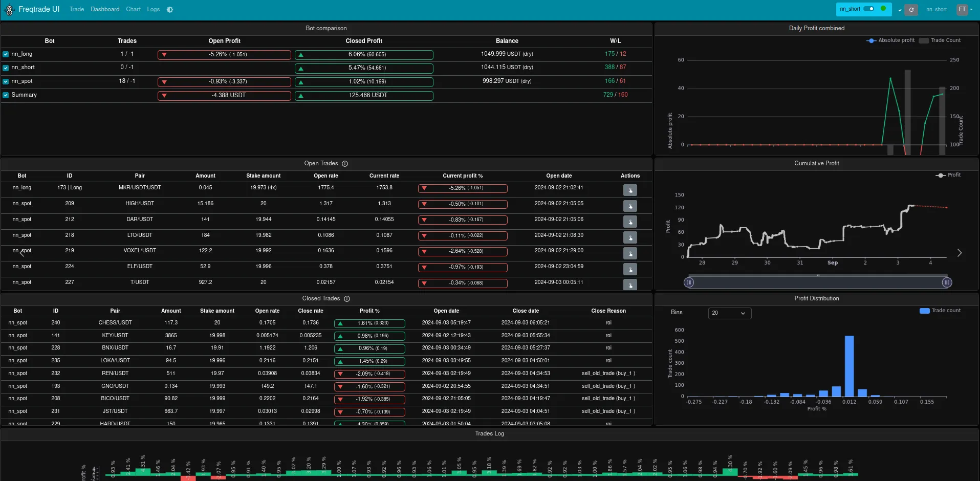Grab the right zoom slider handle
This screenshot has height=481, width=980.
(x=947, y=282)
